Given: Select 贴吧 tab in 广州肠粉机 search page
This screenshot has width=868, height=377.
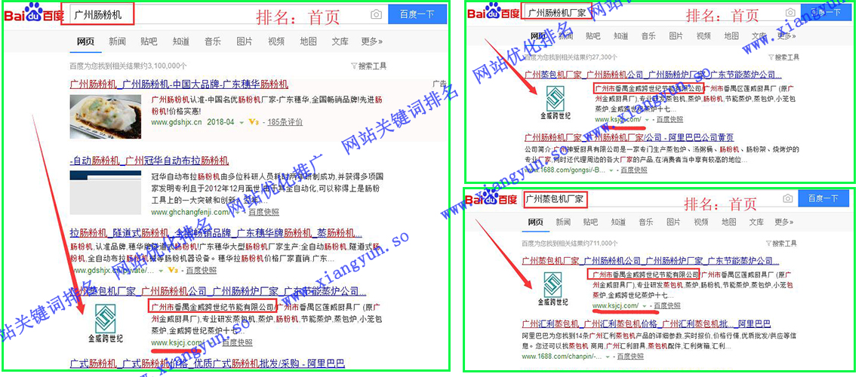Looking at the screenshot, I should [149, 41].
